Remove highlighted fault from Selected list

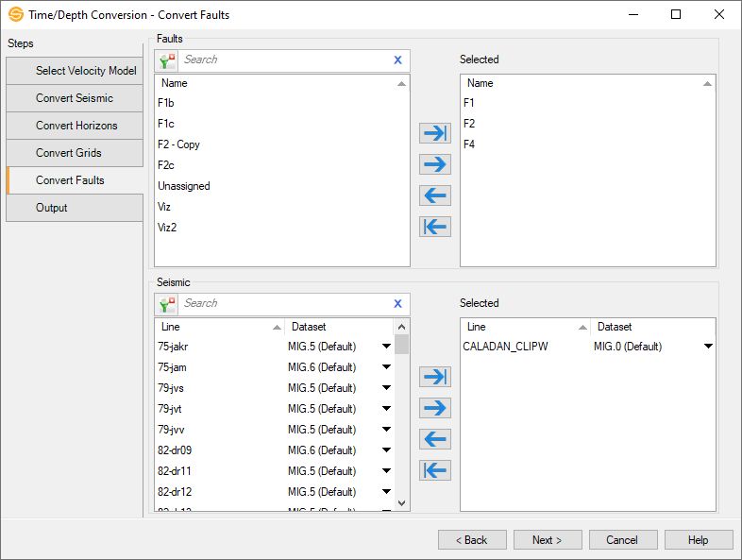click(435, 195)
